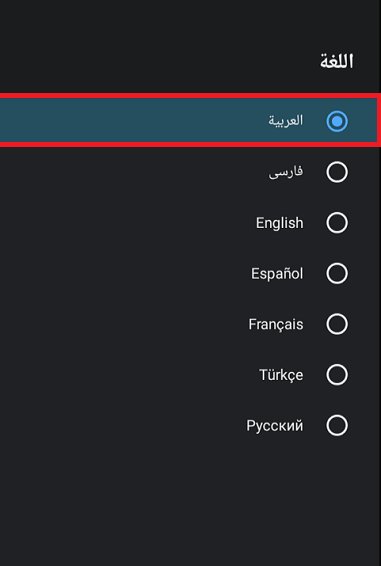The width and height of the screenshot is (381, 566).
Task: Pick the Français radio circle
Action: pos(337,324)
